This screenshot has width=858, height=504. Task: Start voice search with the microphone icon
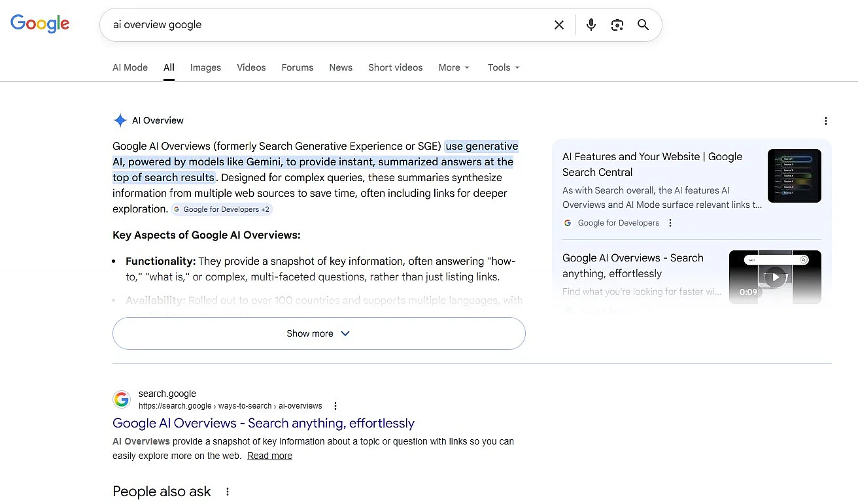591,25
